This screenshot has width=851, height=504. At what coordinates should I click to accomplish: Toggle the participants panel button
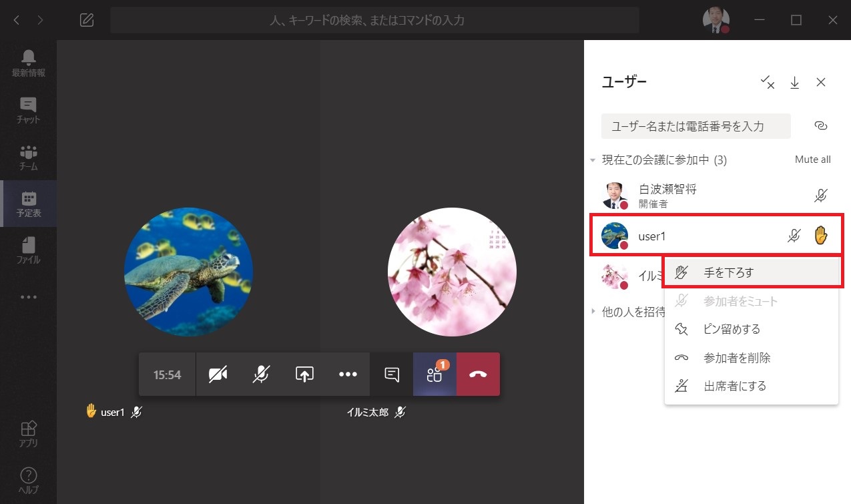(435, 374)
